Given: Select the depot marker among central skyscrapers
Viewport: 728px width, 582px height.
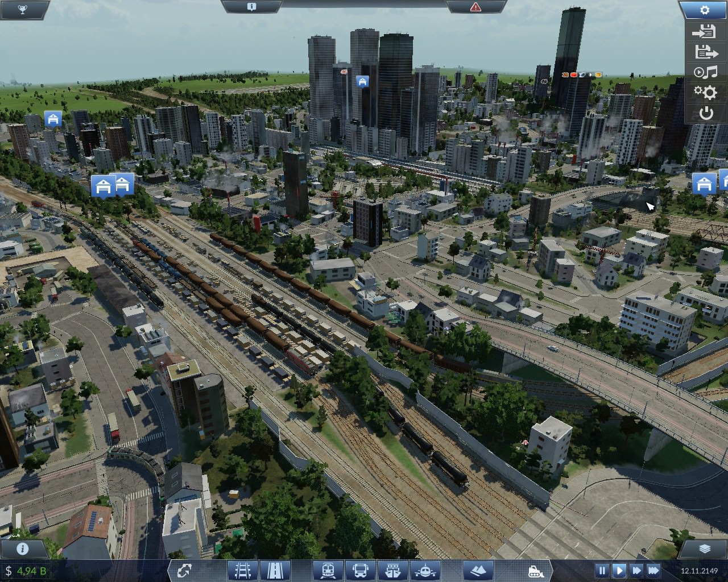Looking at the screenshot, I should [x=362, y=82].
